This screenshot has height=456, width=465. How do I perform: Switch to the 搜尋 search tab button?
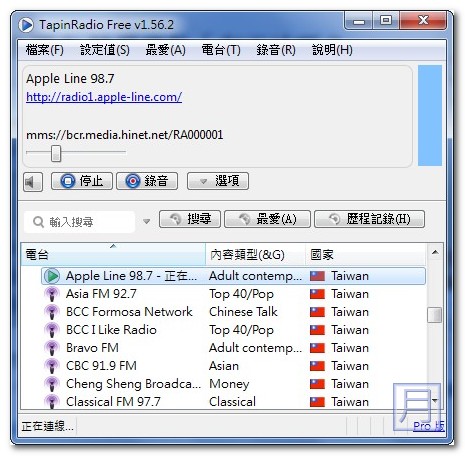(190, 219)
